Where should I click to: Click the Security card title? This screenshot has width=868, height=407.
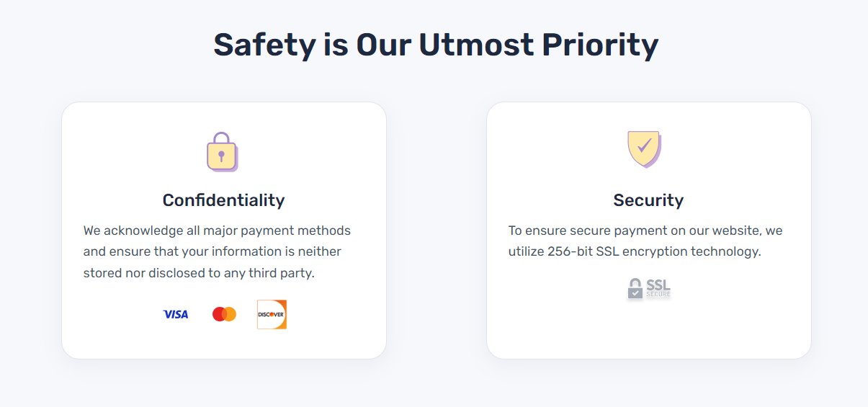(x=648, y=200)
